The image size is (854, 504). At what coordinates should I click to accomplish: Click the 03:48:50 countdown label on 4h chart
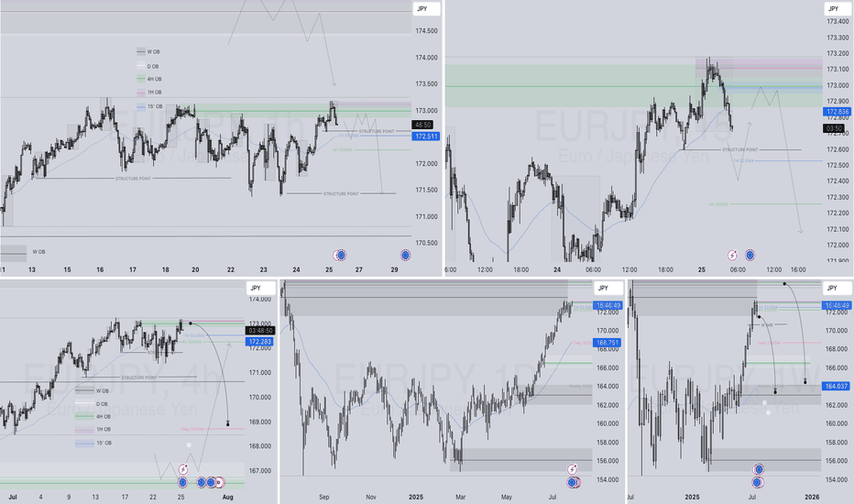point(260,331)
